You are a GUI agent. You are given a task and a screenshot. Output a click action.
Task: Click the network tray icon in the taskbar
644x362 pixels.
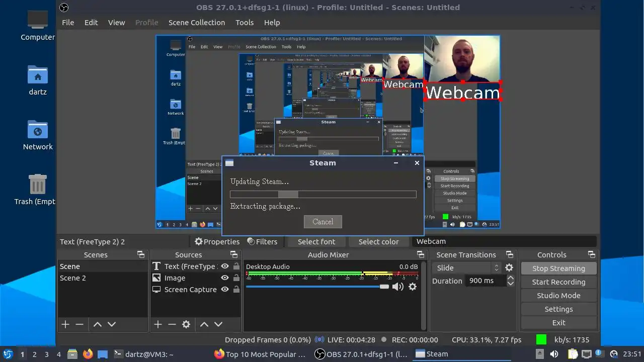[x=586, y=354]
